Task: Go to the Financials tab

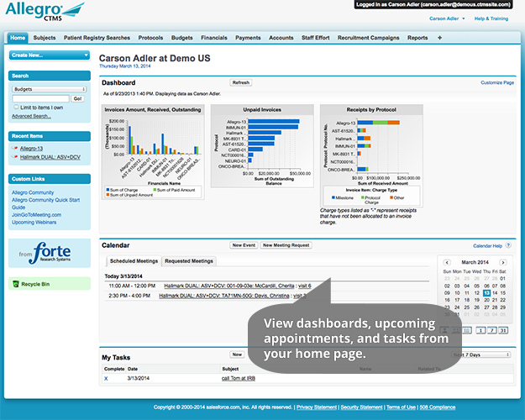Action: pyautogui.click(x=214, y=38)
